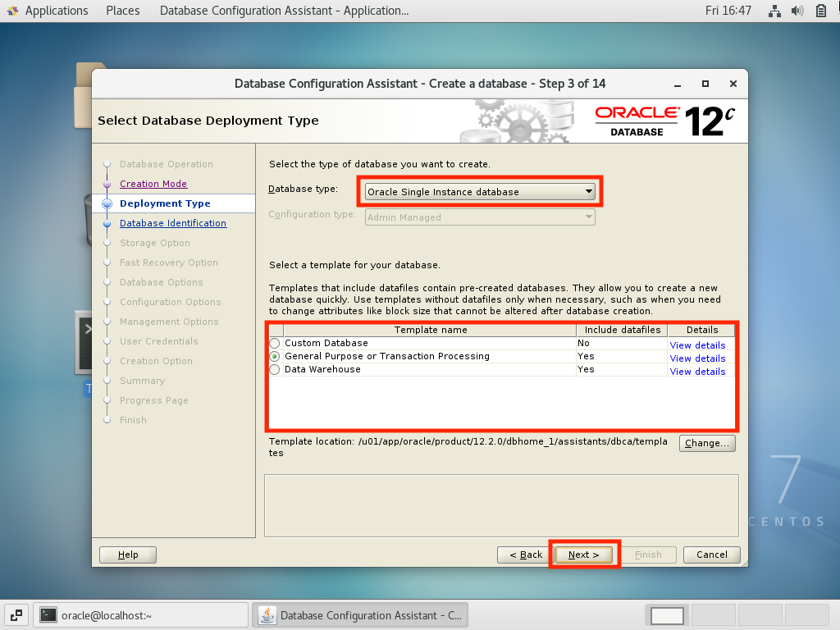Select the Data Warehouse template
840x630 pixels.
click(x=275, y=370)
